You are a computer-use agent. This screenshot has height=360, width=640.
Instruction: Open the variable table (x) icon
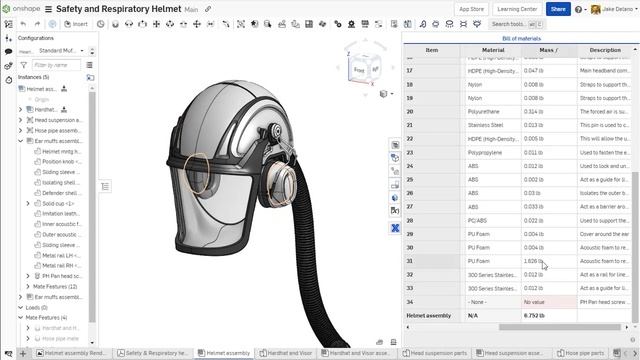[395, 211]
